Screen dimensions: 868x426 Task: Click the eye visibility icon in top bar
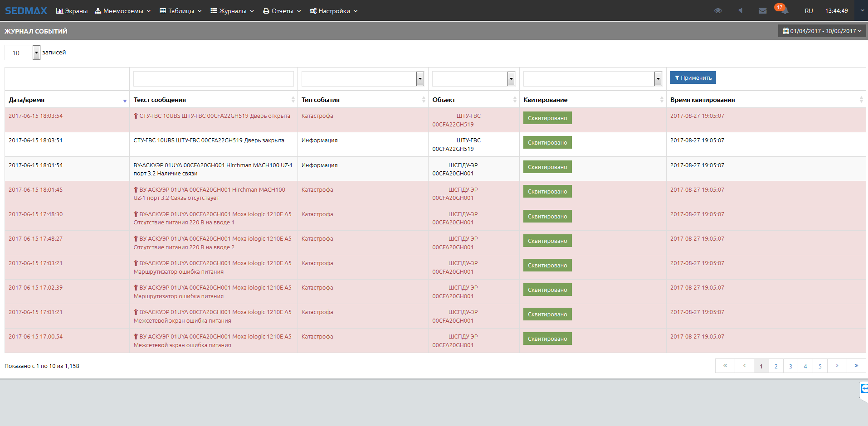[717, 11]
